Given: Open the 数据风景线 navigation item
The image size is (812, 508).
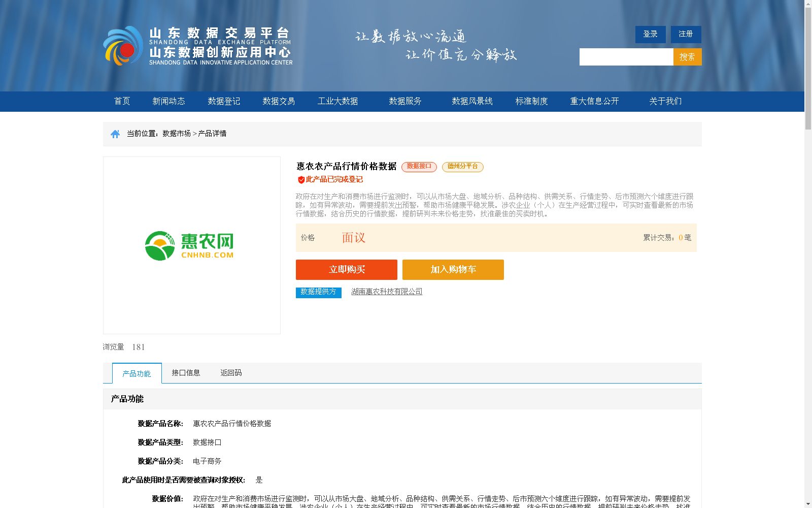Looking at the screenshot, I should click(x=472, y=102).
